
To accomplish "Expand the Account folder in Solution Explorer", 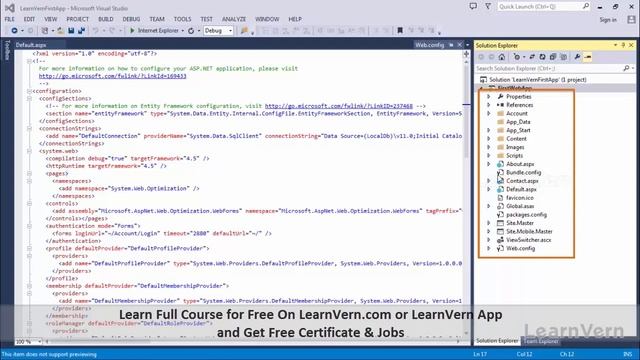I will [489, 113].
